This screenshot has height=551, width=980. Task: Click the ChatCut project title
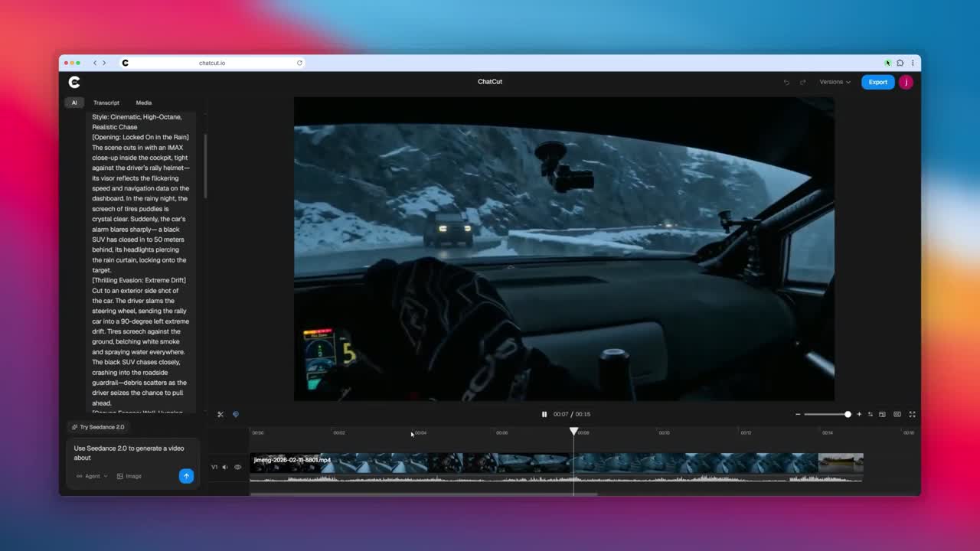[490, 82]
